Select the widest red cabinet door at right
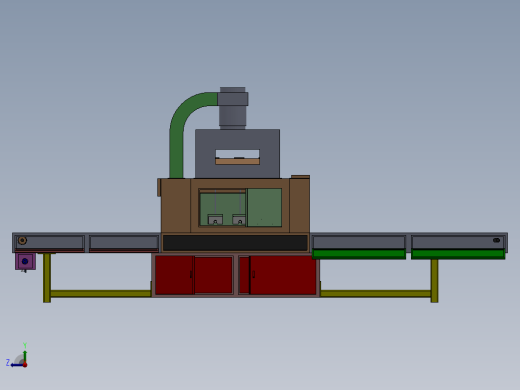The width and height of the screenshot is (520, 390). [283, 275]
